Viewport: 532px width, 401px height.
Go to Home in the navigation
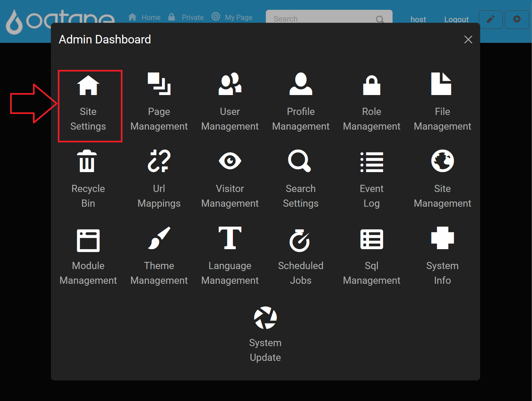[x=144, y=17]
